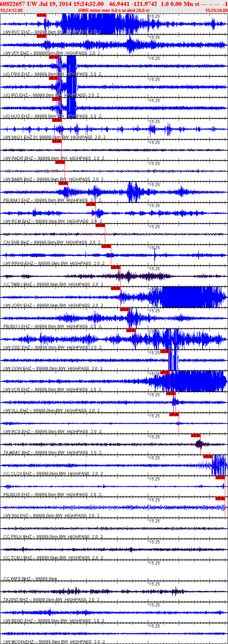Click the 'TA M04C BHZ' trace label

[x=17, y=453]
